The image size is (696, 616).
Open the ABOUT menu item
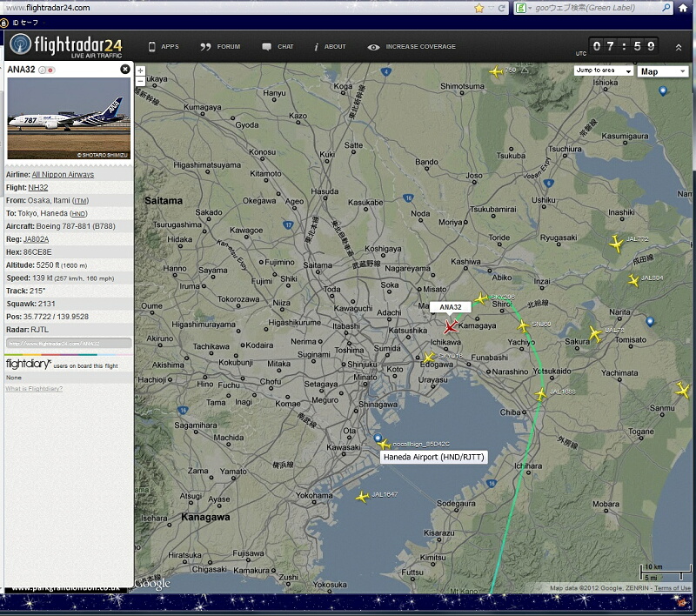click(x=330, y=47)
